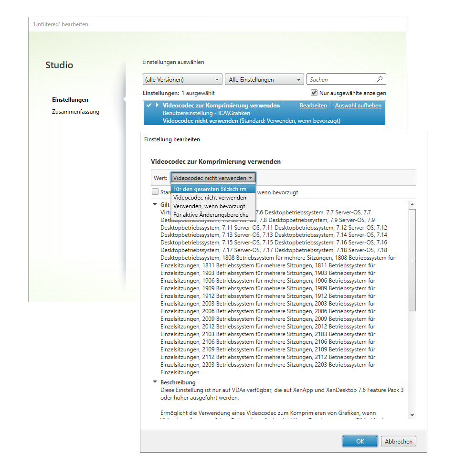Click the vertical scrollbar thumb in dialog
The image size is (476, 476).
pos(412,260)
